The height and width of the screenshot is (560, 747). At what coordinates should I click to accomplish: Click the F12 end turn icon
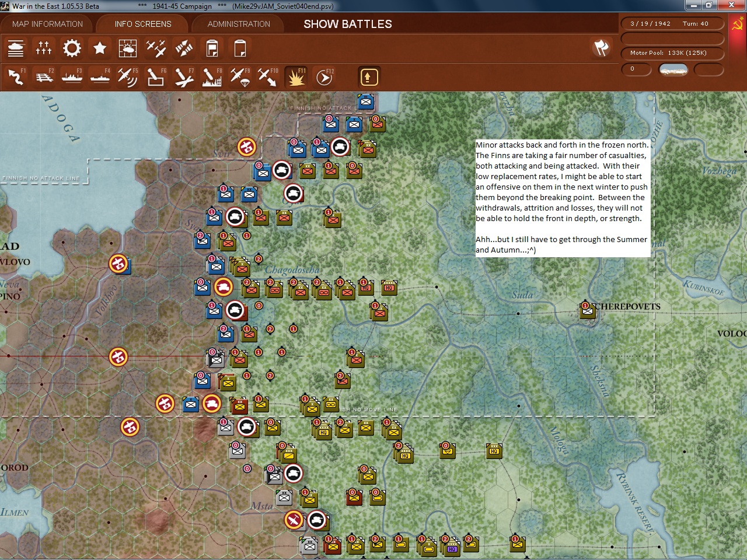[x=324, y=77]
